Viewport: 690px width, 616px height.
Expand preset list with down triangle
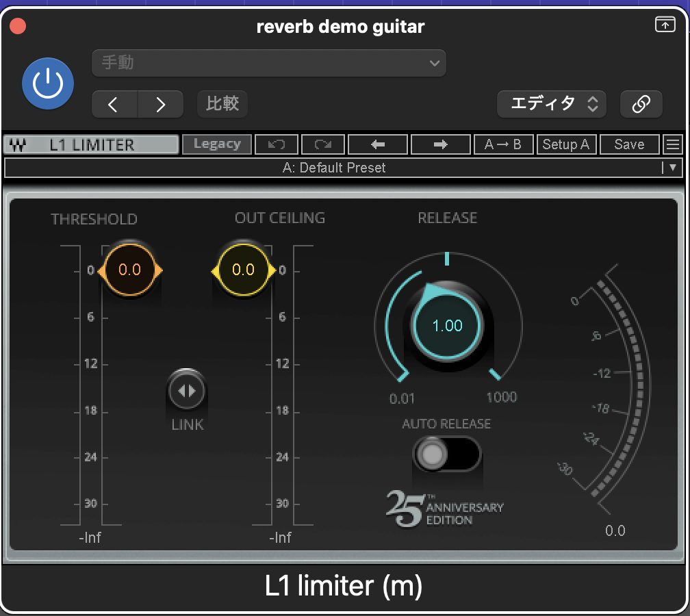click(x=672, y=167)
